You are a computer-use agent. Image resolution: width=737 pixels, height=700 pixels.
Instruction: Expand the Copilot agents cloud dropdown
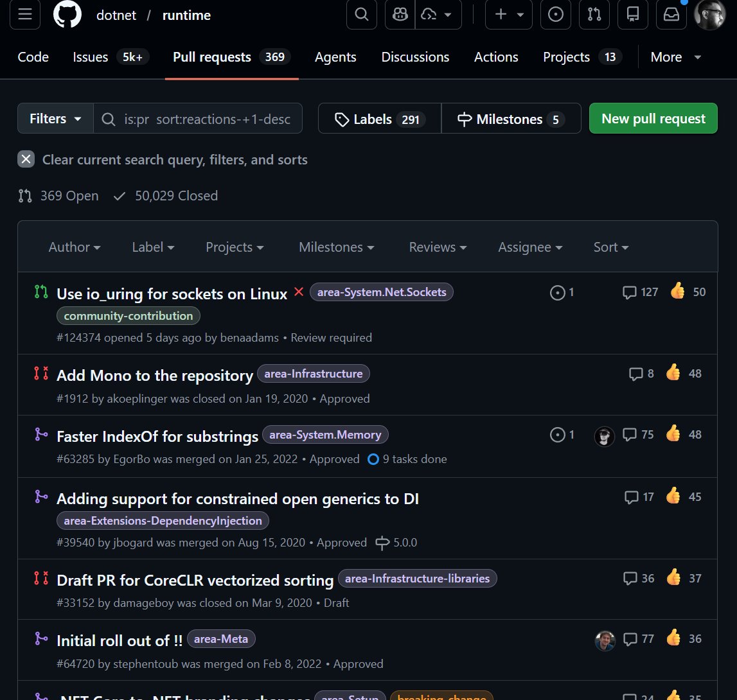[x=438, y=15]
